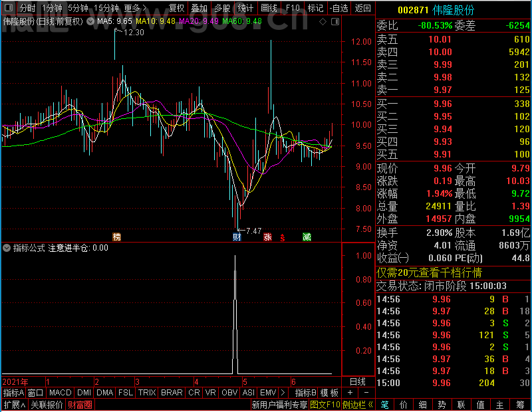This screenshot has height=412, width=532.
Task: Select the ASI indicator tab
Action: click(248, 393)
